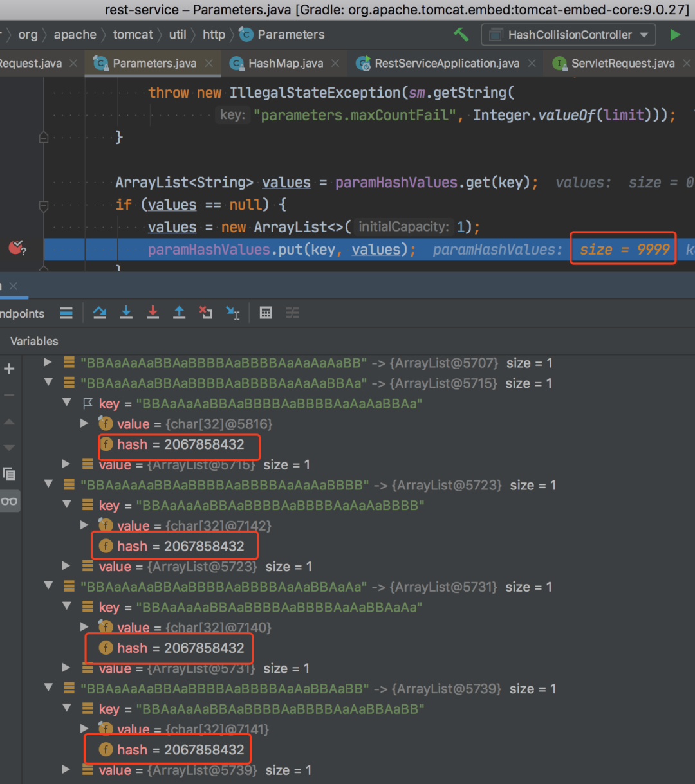
Task: Click the tomcat breadcrumb in the navigation bar
Action: click(133, 35)
